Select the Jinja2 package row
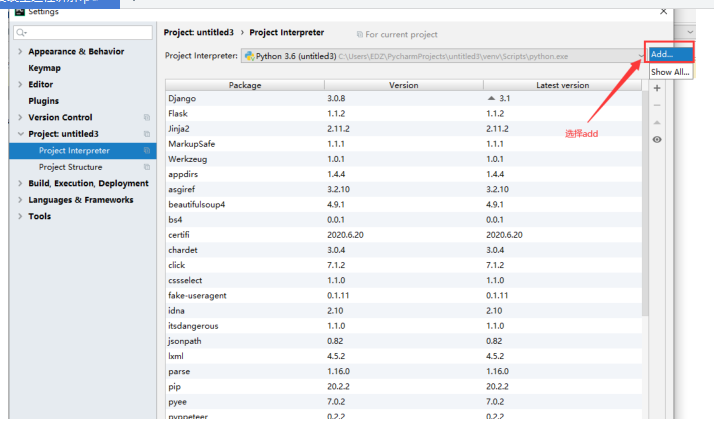 click(403, 128)
